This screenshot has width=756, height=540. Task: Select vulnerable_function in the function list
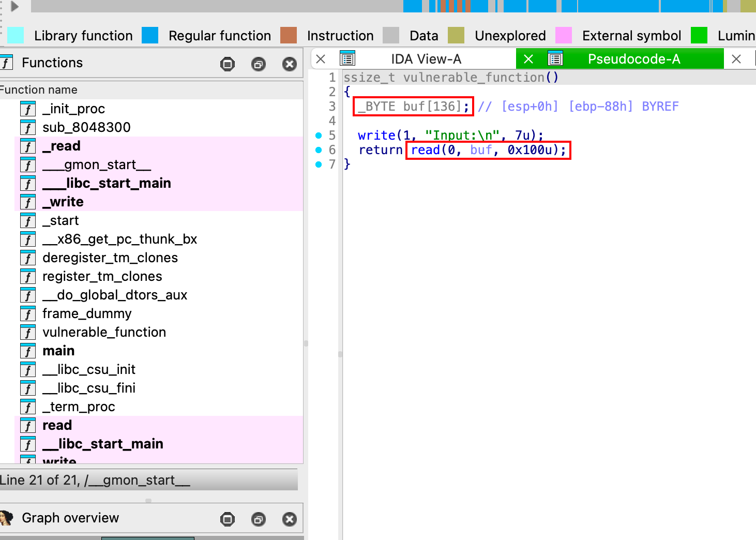pyautogui.click(x=104, y=332)
